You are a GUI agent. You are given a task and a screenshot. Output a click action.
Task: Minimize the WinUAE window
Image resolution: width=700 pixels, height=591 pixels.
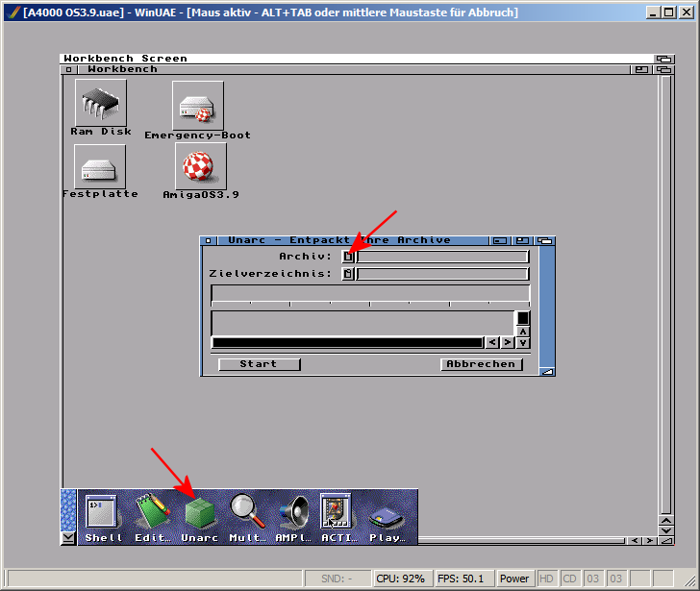click(x=654, y=12)
